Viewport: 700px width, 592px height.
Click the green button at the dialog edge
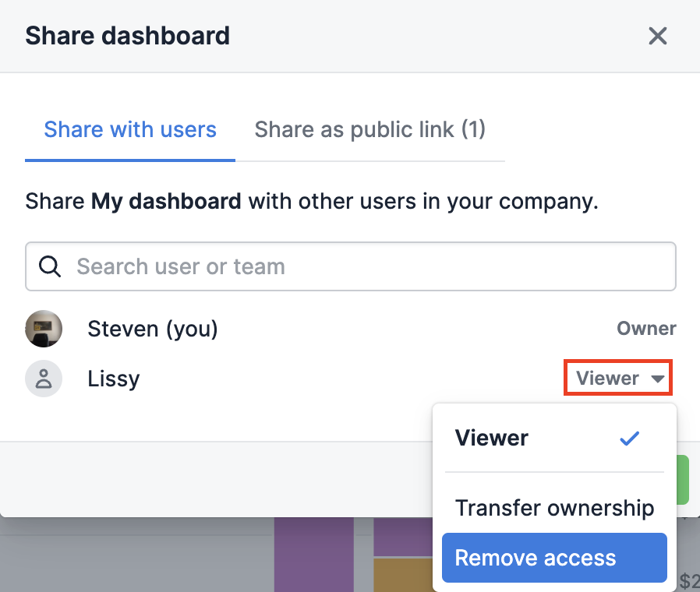(x=684, y=480)
